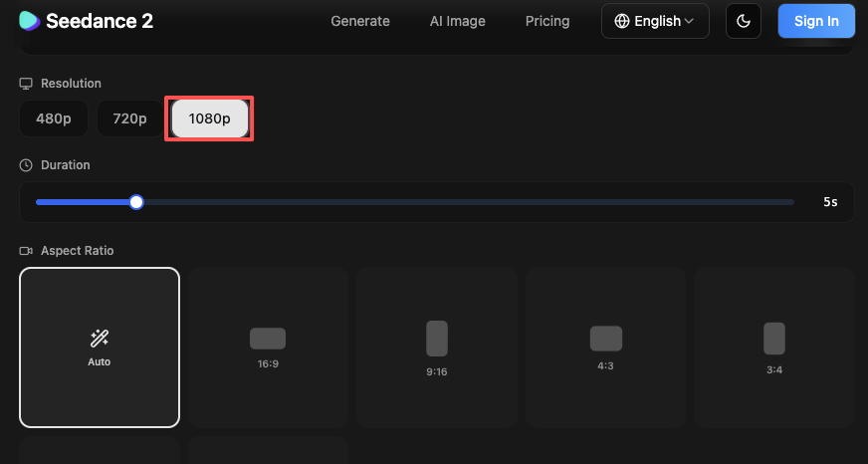Click the Seedance 2 logo icon

click(x=30, y=21)
